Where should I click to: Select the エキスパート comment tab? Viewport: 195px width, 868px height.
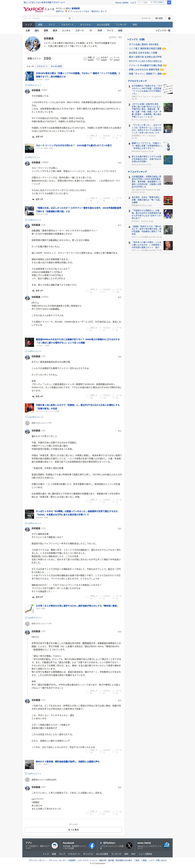coord(42,66)
